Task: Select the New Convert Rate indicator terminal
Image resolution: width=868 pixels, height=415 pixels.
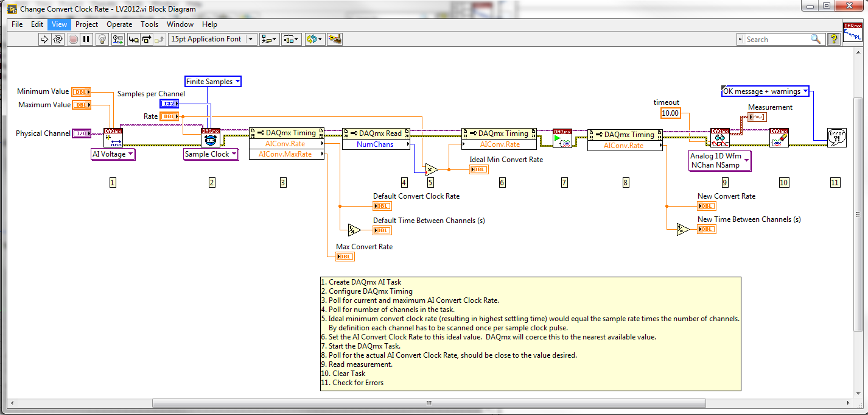Action: pos(707,206)
